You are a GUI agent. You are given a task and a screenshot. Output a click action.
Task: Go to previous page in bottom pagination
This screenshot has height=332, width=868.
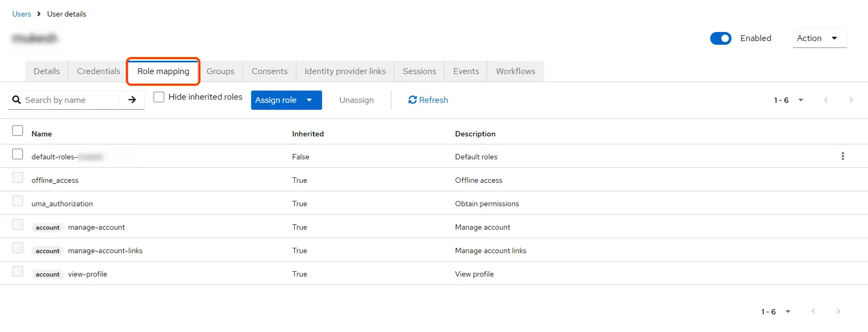tap(813, 311)
